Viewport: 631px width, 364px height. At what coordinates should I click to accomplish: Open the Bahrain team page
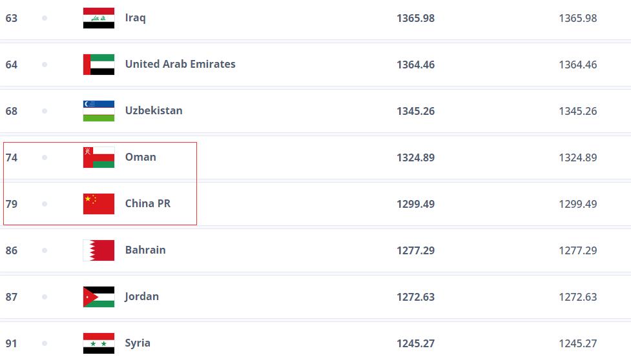coord(145,250)
